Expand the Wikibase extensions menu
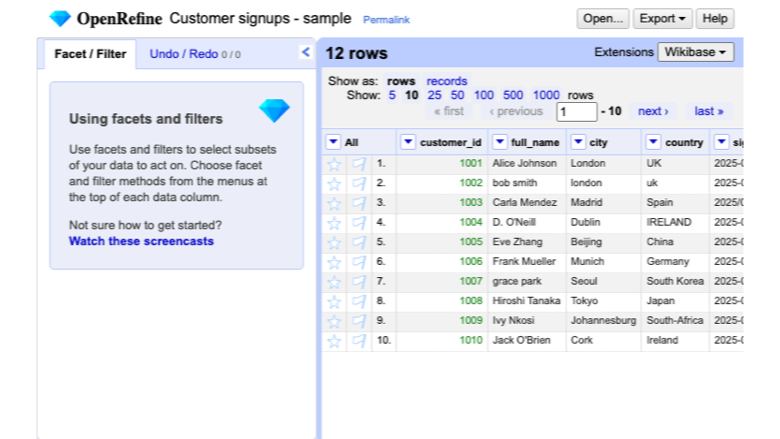This screenshot has width=780, height=439. coord(695,52)
